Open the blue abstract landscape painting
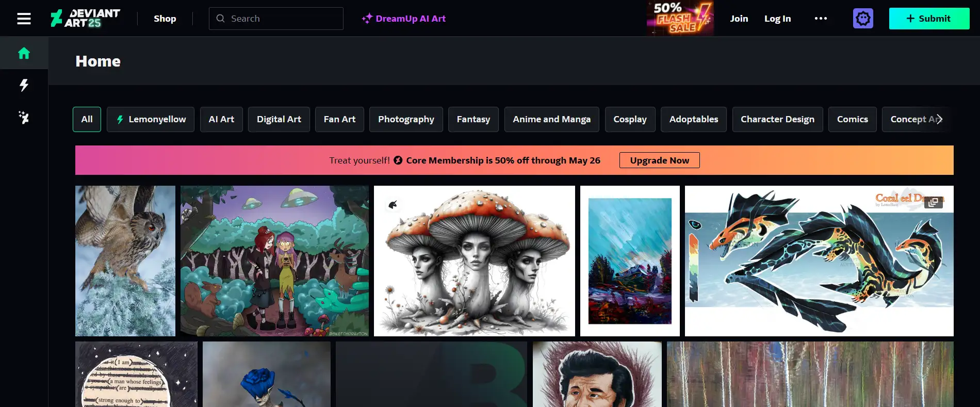This screenshot has width=980, height=407. pos(630,261)
